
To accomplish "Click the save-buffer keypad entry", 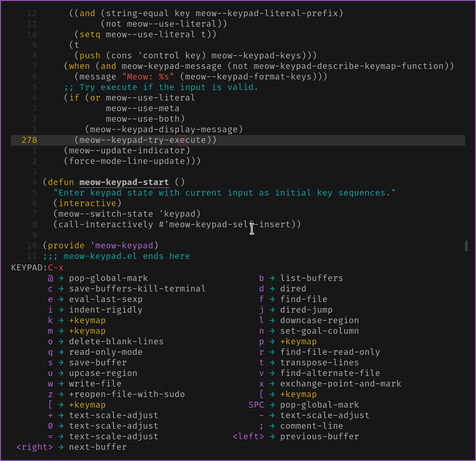I will pyautogui.click(x=98, y=362).
